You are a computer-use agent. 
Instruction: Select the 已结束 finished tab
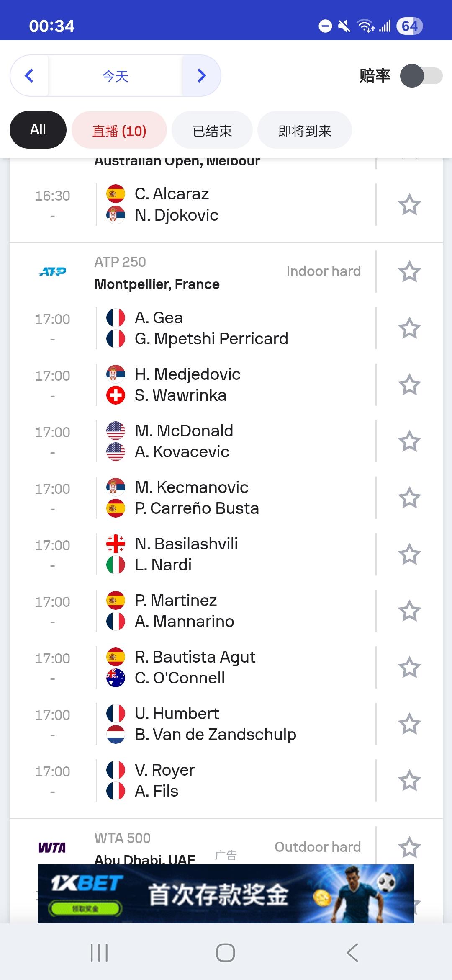click(212, 130)
